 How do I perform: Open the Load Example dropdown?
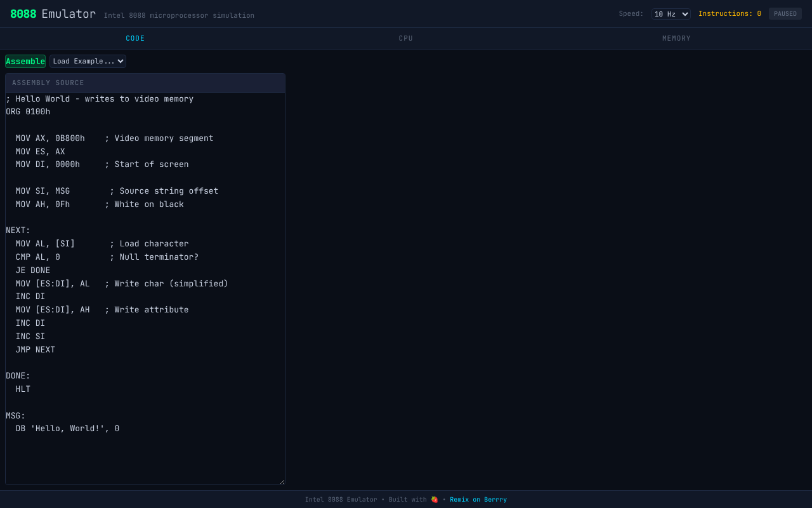coord(88,61)
